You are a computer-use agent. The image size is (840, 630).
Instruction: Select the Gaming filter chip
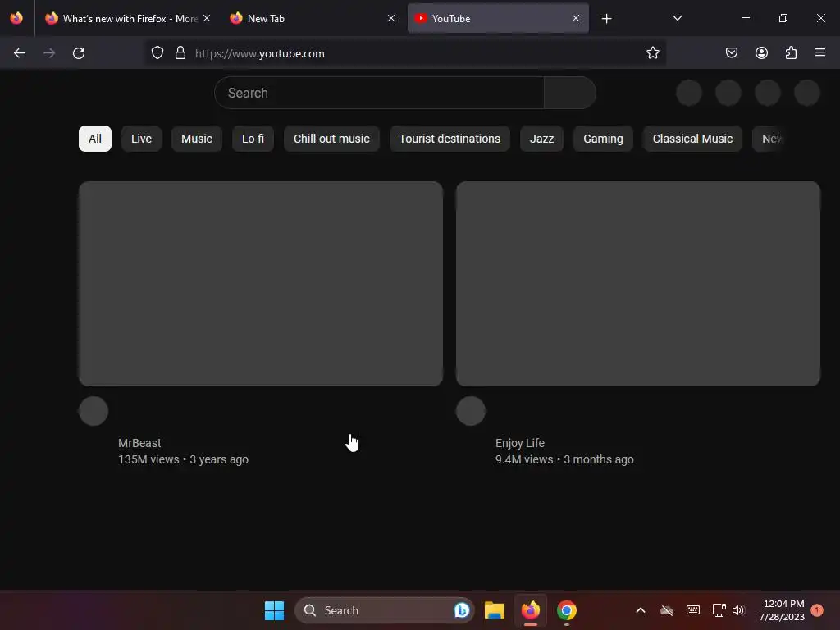pyautogui.click(x=603, y=139)
